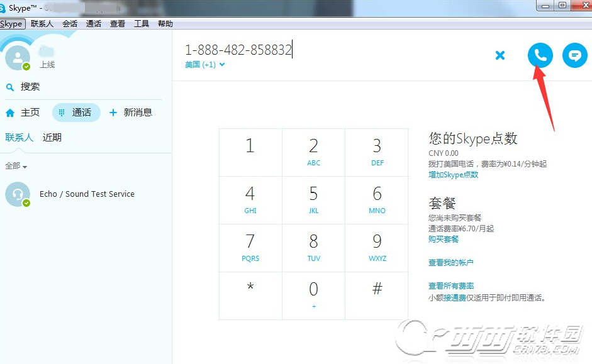
Task: Open the 接通费 link
Action: coord(455,298)
